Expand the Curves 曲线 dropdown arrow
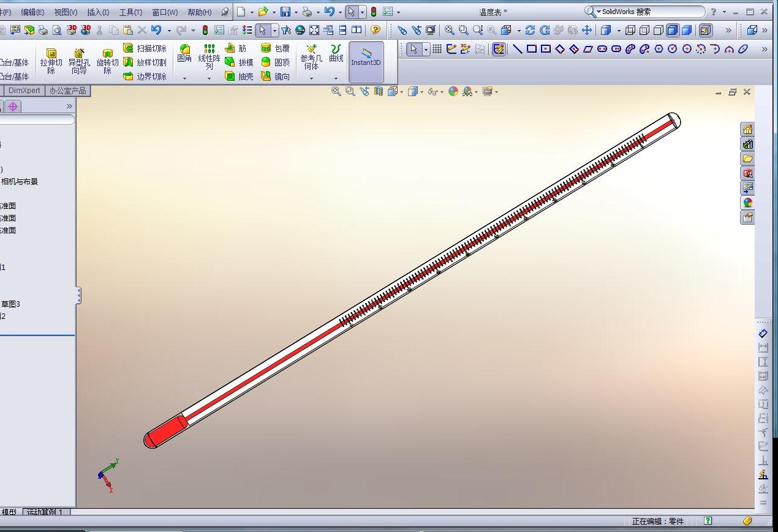Image resolution: width=778 pixels, height=532 pixels. tap(336, 78)
